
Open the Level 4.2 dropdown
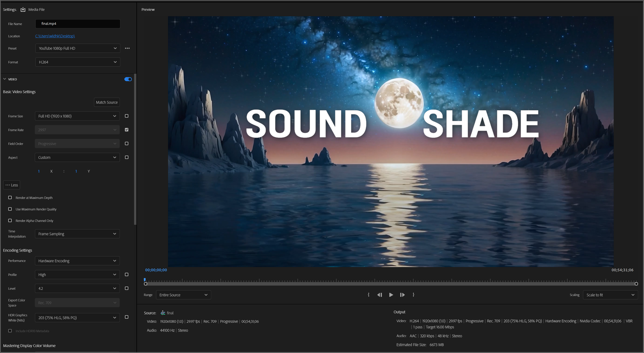77,288
